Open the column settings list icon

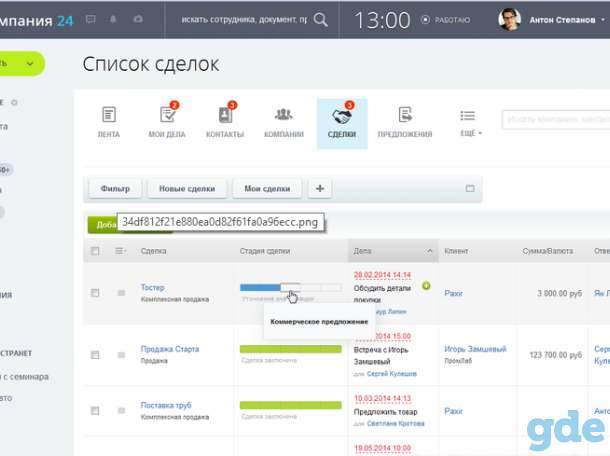[120, 251]
